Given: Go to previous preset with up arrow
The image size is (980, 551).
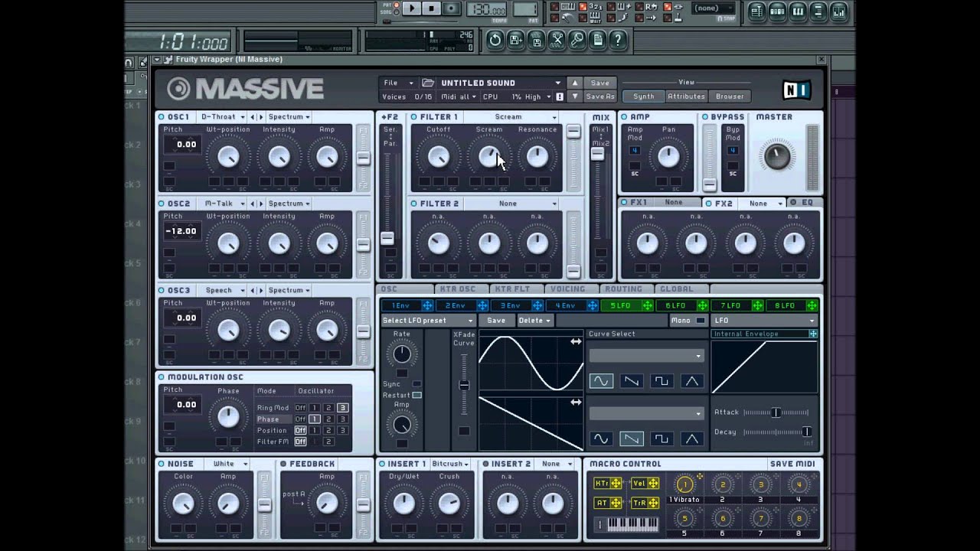Looking at the screenshot, I should (x=575, y=83).
